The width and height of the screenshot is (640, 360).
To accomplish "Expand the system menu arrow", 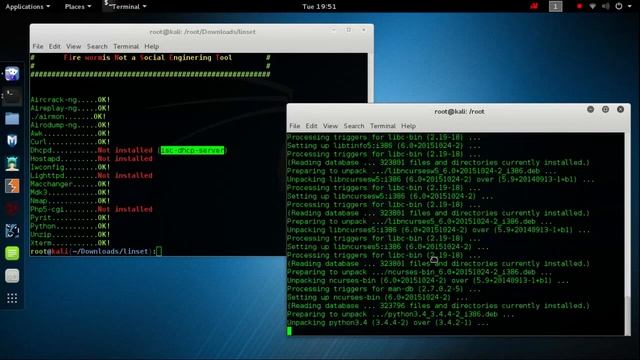I will pyautogui.click(x=629, y=7).
